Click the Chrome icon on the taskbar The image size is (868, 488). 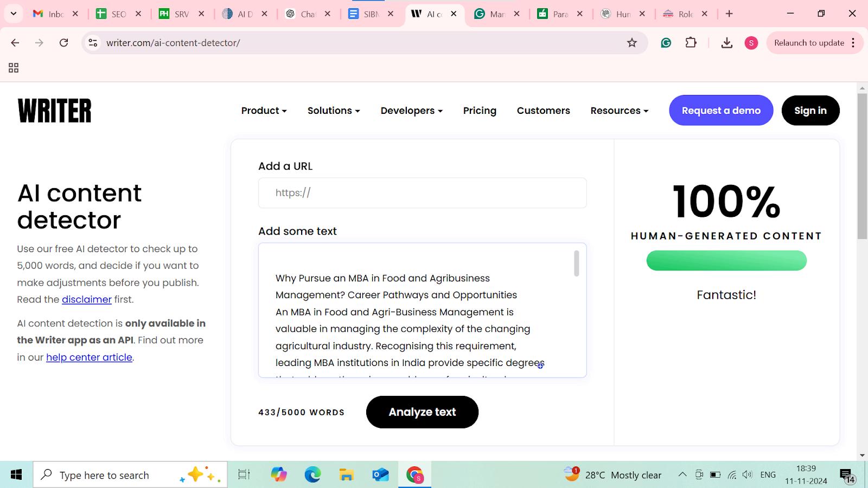coord(415,475)
